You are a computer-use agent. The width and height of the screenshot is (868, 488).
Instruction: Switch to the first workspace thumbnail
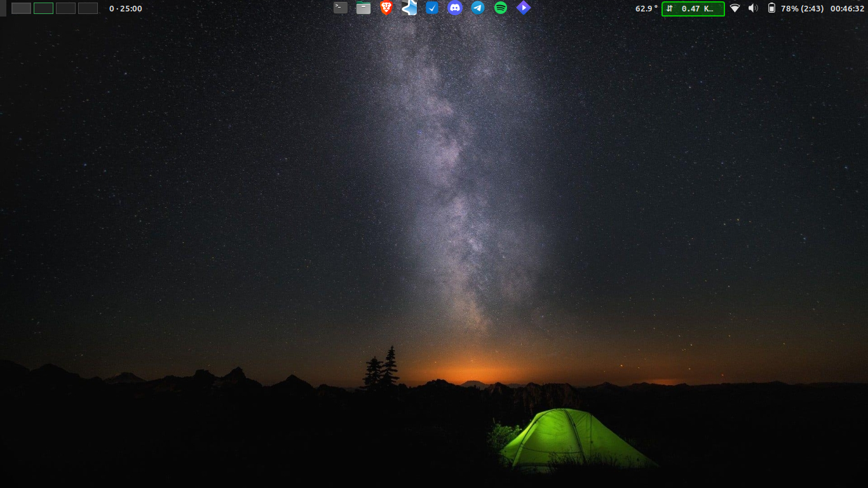point(21,8)
